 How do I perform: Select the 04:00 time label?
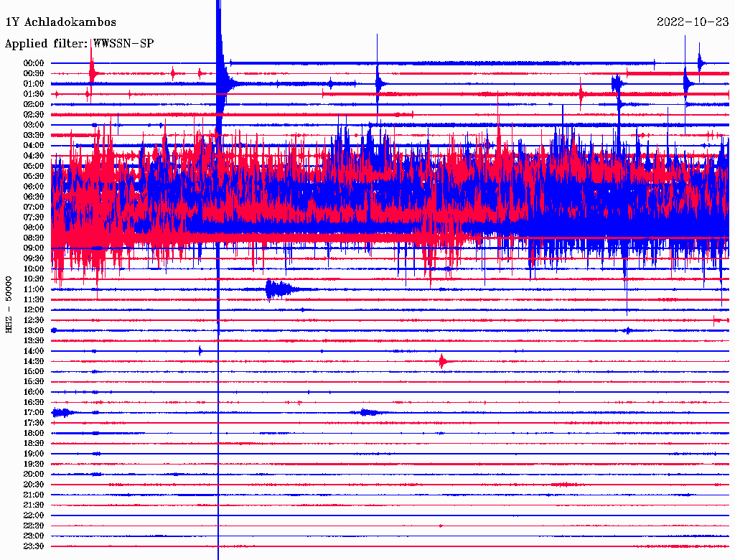(x=34, y=146)
